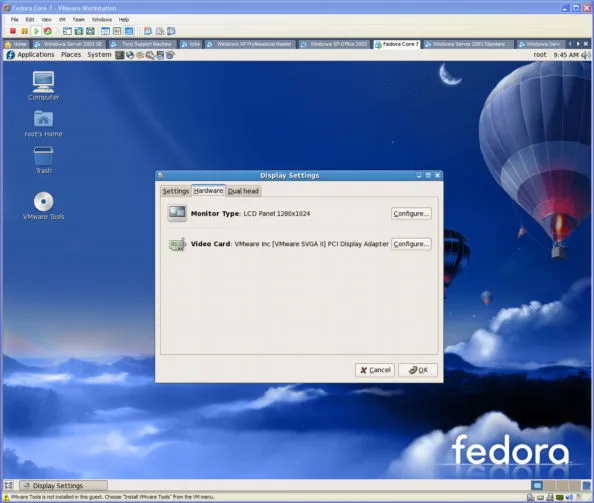
Task: Click the terminal launcher icon in GNOME panel
Action: pyautogui.click(x=119, y=55)
